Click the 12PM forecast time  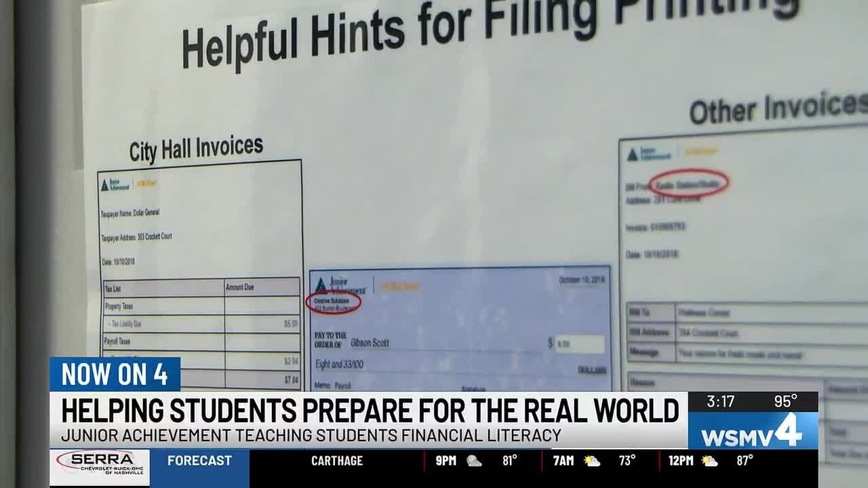point(681,461)
